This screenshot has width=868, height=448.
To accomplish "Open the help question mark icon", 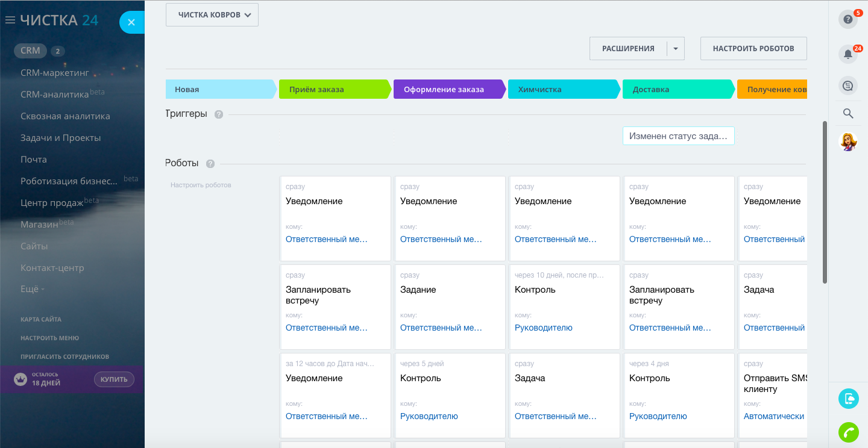I will 848,19.
